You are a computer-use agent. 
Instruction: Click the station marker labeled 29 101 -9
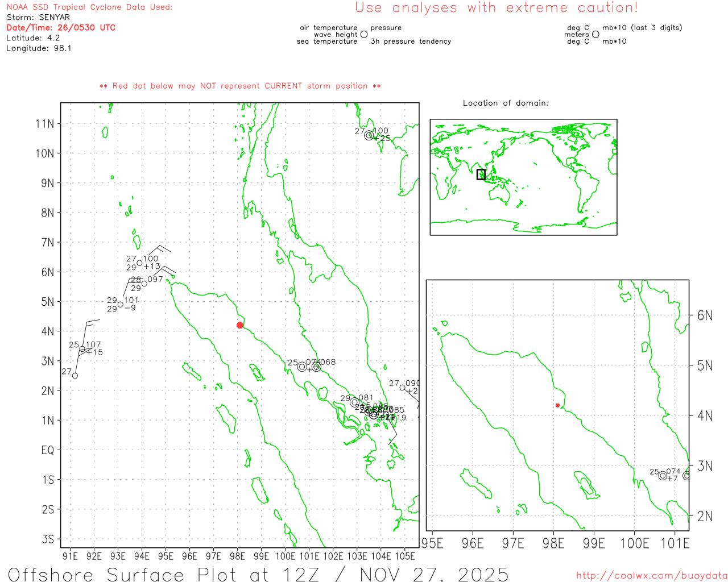[121, 304]
